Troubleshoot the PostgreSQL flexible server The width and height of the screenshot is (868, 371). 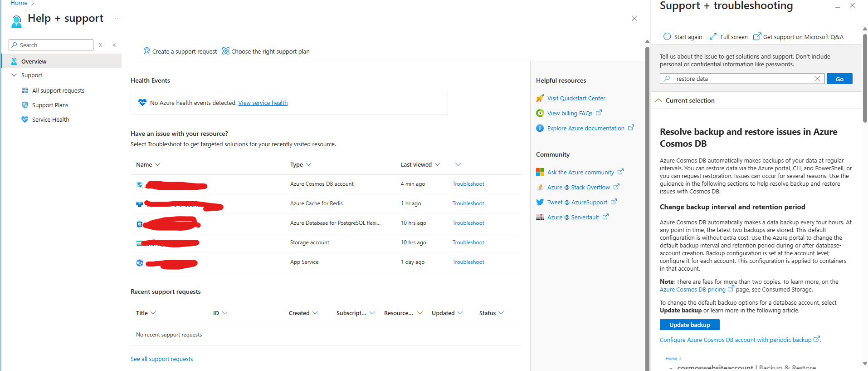click(468, 223)
